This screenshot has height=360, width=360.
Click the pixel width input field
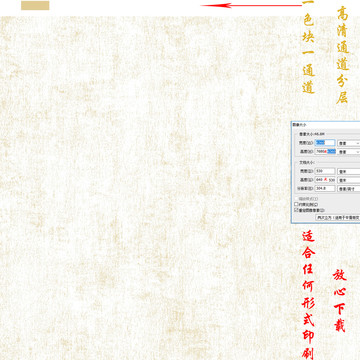click(325, 143)
